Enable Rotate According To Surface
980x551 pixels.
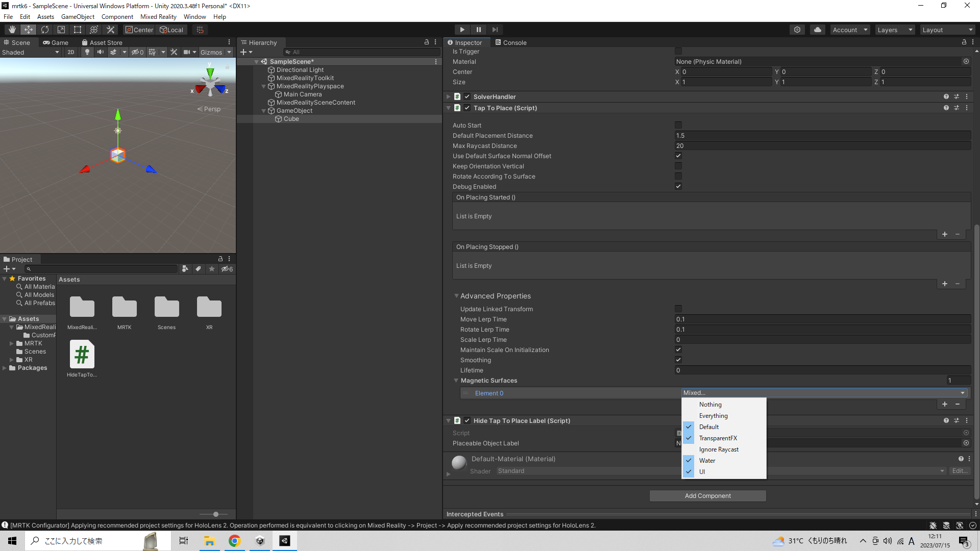point(678,176)
